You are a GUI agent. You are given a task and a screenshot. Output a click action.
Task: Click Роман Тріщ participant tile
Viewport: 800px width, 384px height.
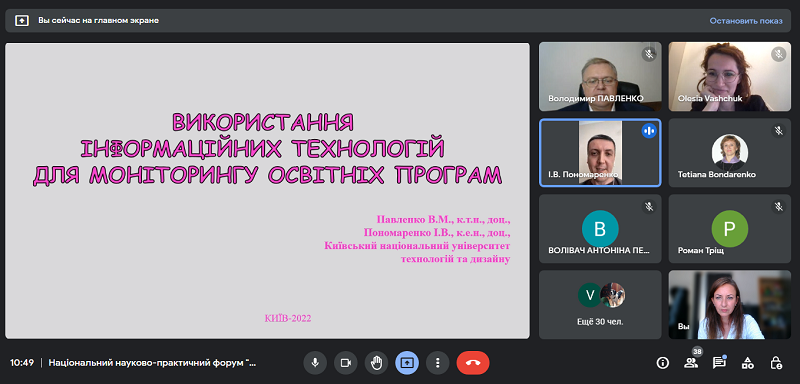(x=730, y=228)
